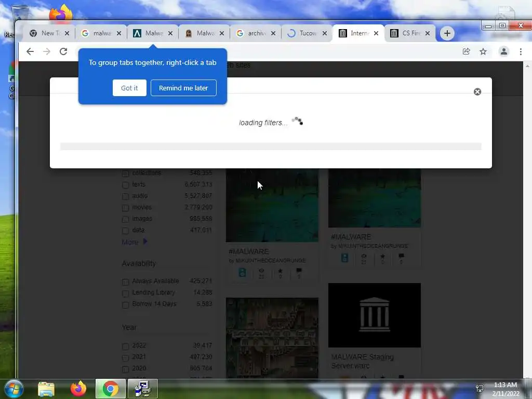Close the CS Fire tab
Image resolution: width=532 pixels, height=399 pixels.
point(428,33)
